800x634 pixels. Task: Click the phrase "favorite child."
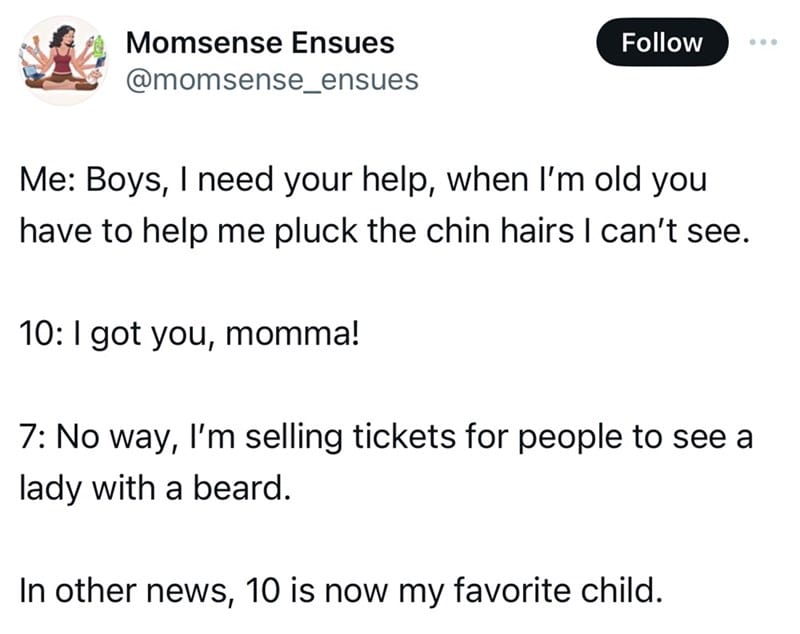point(558,590)
